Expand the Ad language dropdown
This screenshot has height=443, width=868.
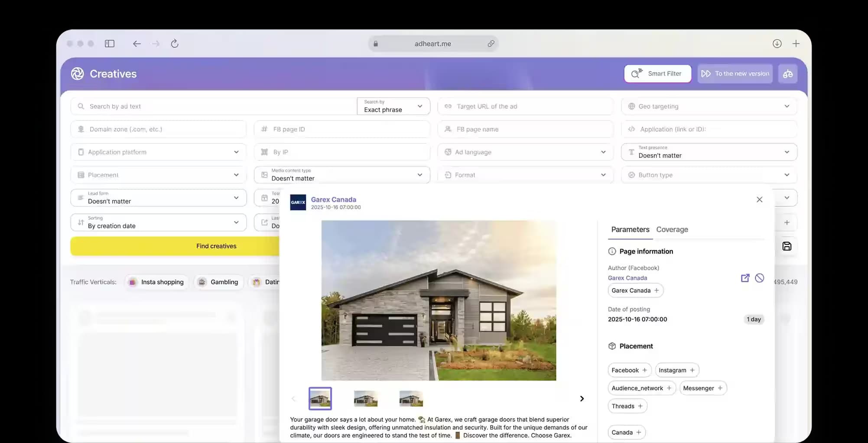603,152
